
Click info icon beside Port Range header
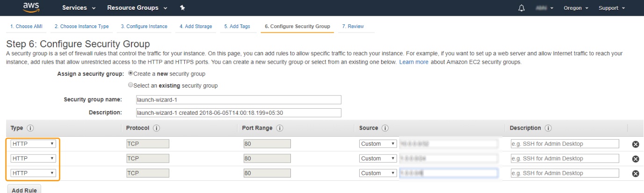[280, 128]
